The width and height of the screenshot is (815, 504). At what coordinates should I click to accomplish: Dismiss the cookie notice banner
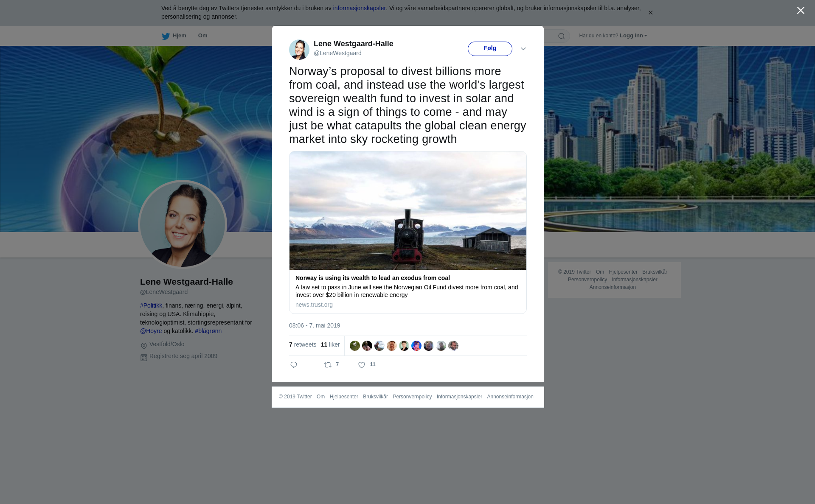[650, 13]
